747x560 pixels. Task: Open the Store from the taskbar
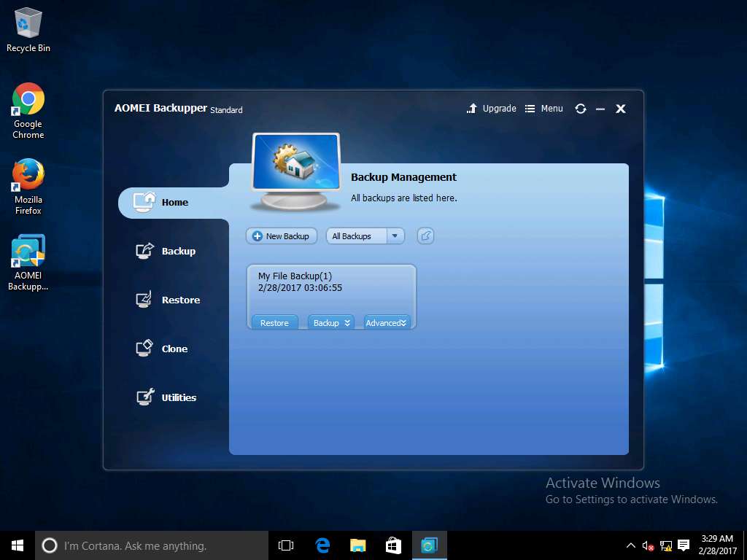(x=393, y=545)
